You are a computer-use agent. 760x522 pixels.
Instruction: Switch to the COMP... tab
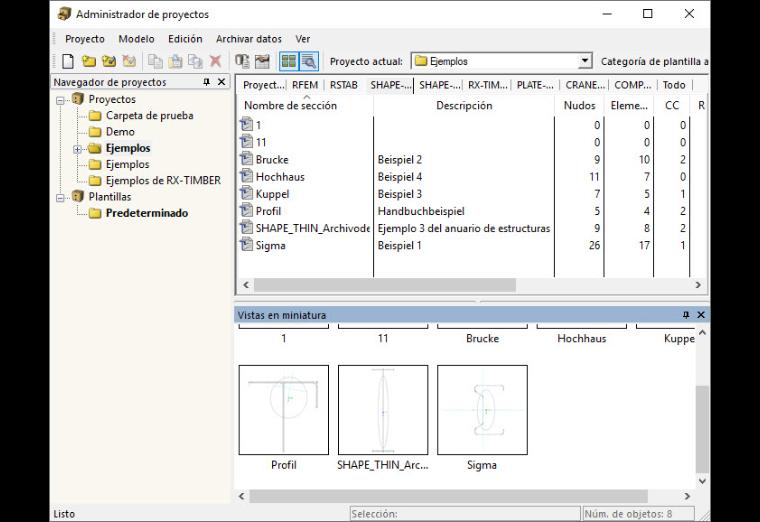[x=633, y=85]
